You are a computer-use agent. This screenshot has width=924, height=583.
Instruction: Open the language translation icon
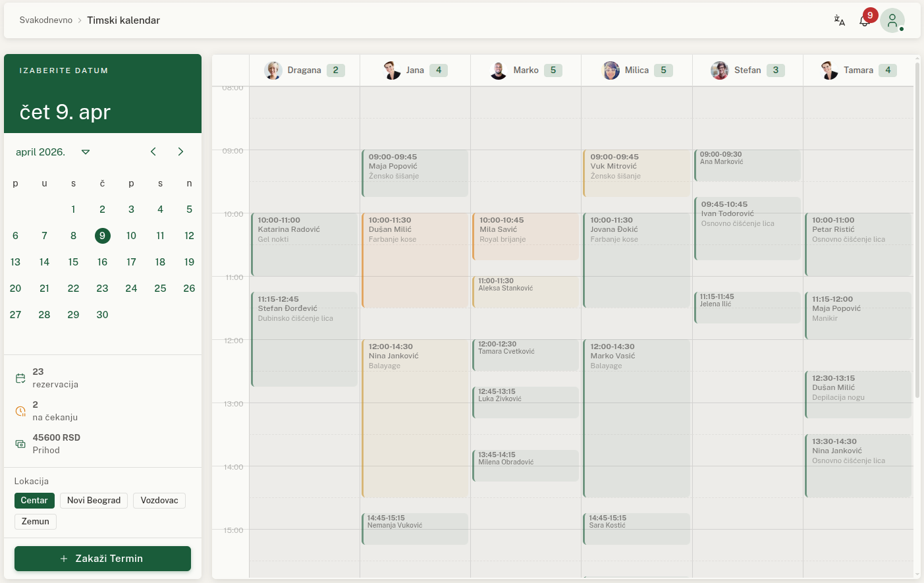839,20
